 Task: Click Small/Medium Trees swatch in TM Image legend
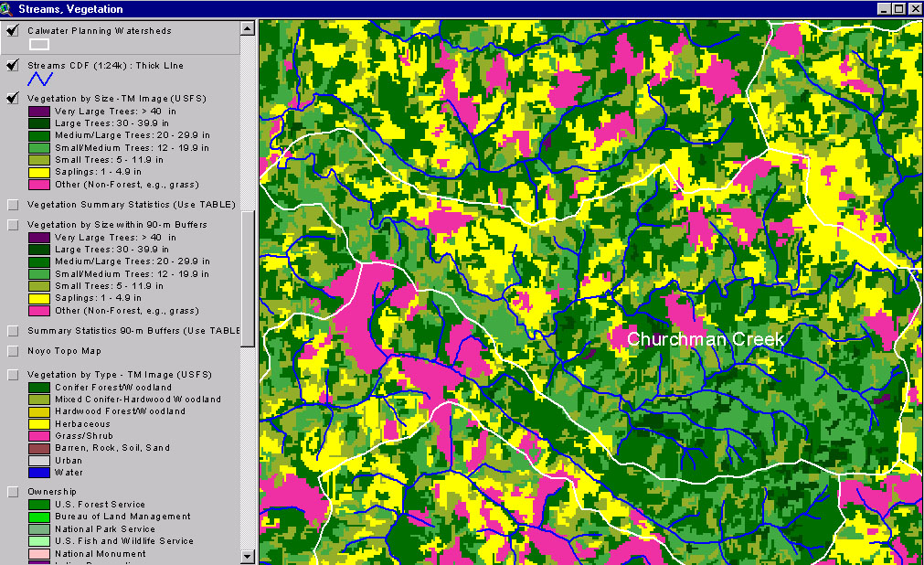click(x=39, y=148)
